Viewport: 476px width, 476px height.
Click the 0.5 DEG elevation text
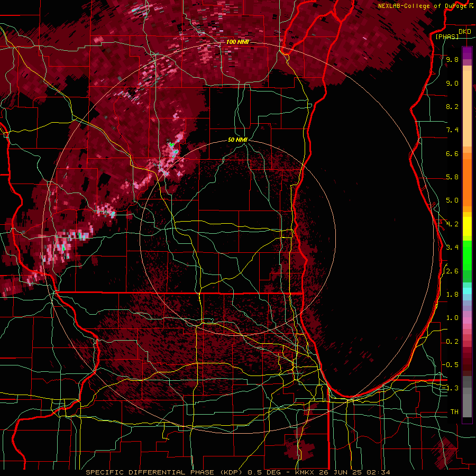pos(265,472)
